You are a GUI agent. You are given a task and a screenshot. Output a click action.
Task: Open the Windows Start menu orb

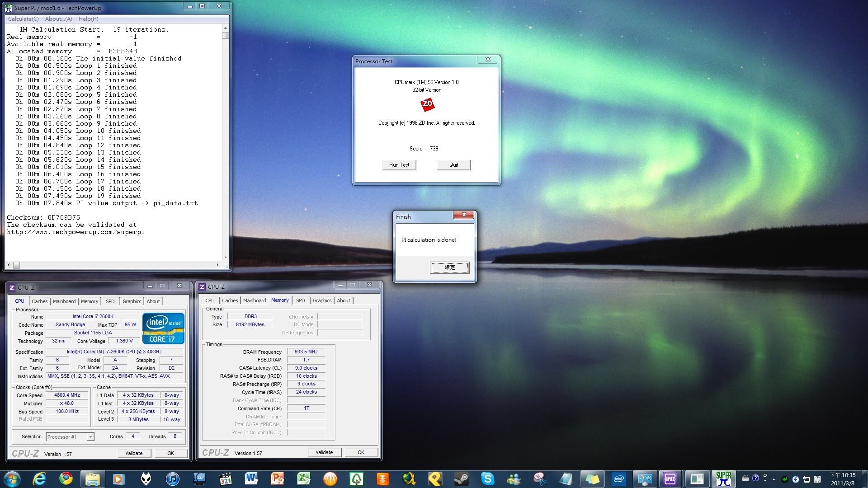coord(12,479)
